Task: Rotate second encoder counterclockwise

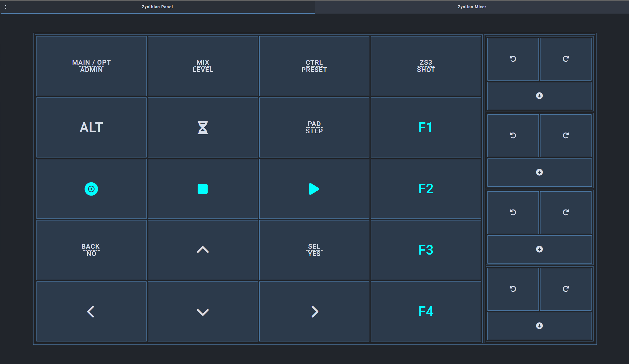Action: (513, 136)
